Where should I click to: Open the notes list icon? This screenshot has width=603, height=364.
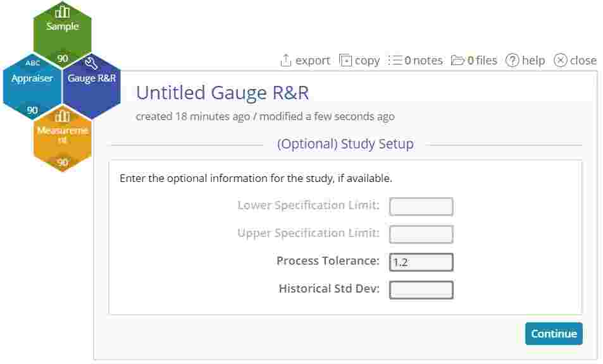(395, 60)
